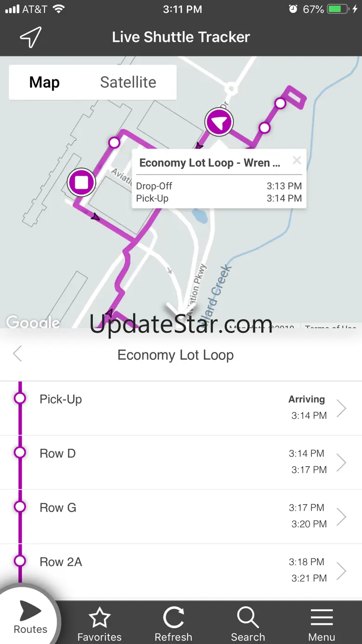Go back from Economy Lot Loop
The image size is (362, 644).
[x=18, y=354]
